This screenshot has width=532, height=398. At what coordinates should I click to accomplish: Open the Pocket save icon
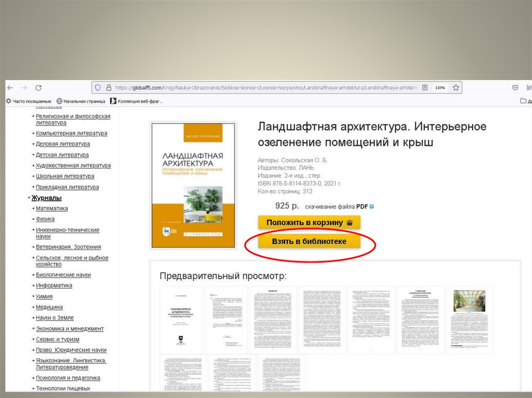[515, 88]
